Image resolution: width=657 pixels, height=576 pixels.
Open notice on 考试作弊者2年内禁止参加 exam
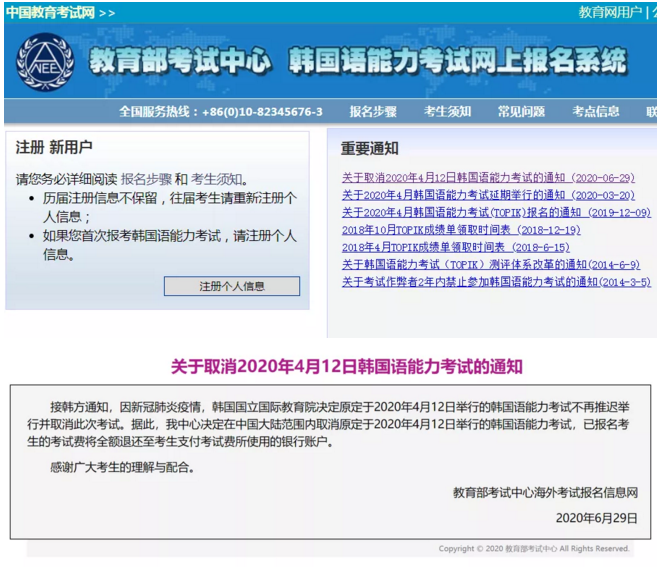pos(496,282)
